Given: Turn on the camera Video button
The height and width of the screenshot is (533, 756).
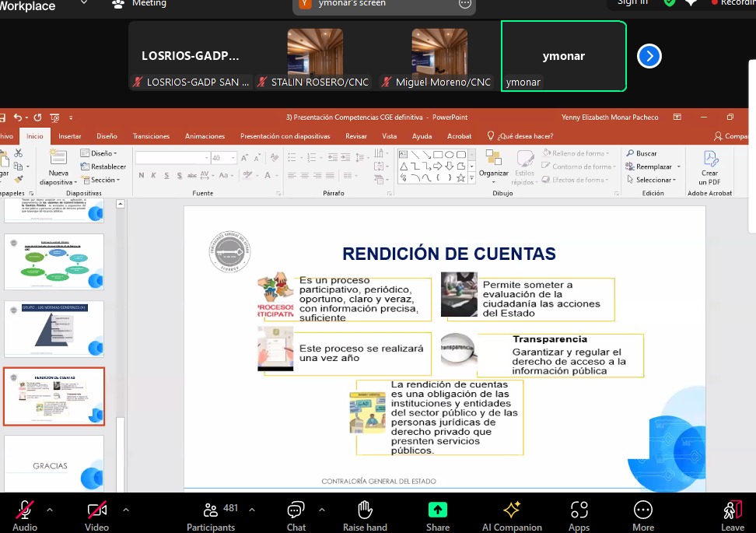Looking at the screenshot, I should click(96, 510).
